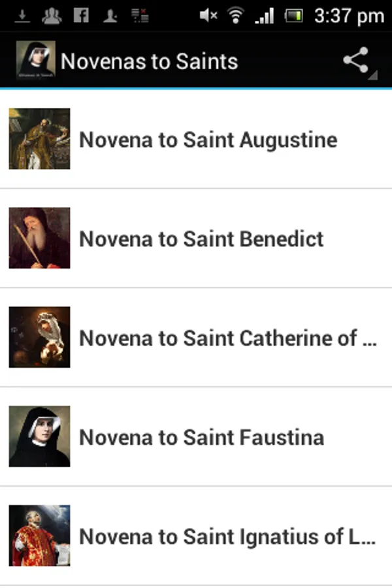Viewport: 392px width, 588px height.
Task: Tap the battery status icon
Action: [x=294, y=16]
